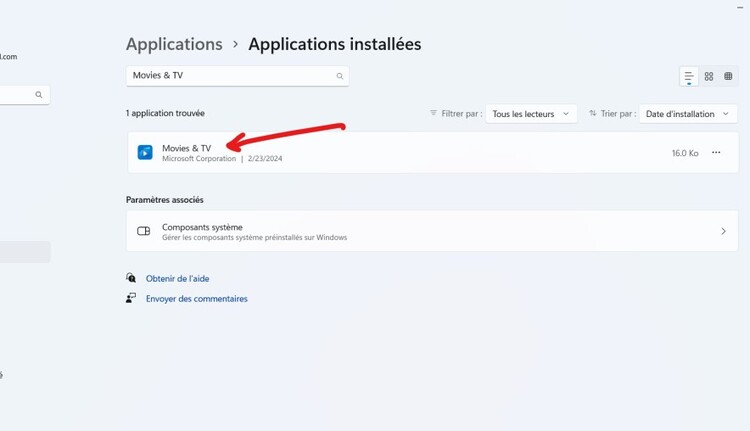Open the Envoyer des commentaires link
Image resolution: width=750 pixels, height=431 pixels.
coord(196,298)
